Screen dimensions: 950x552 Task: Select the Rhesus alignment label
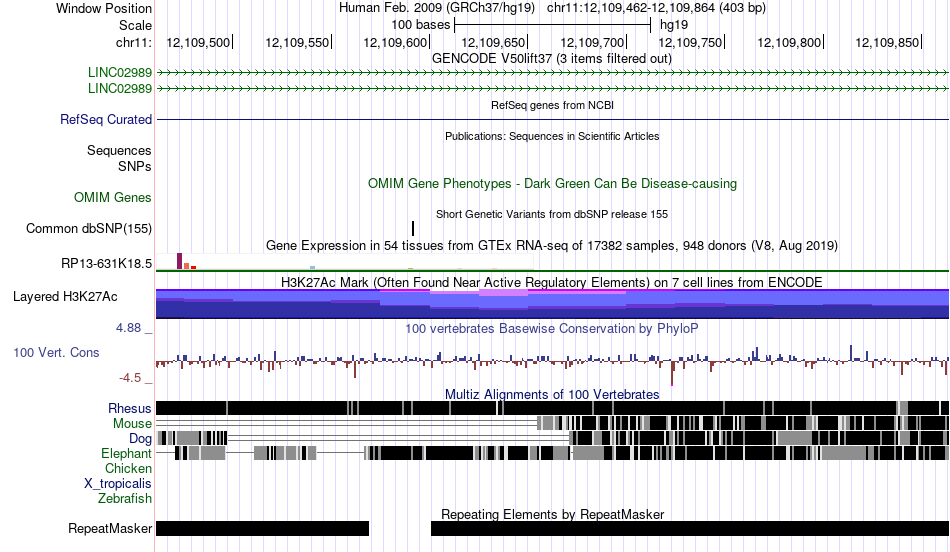129,408
